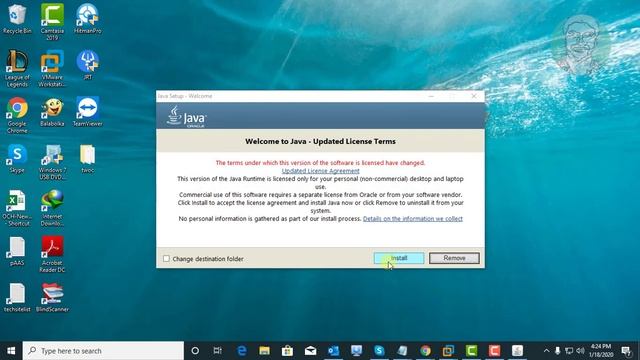
Task: Open the Windows Start menu
Action: coord(11,351)
